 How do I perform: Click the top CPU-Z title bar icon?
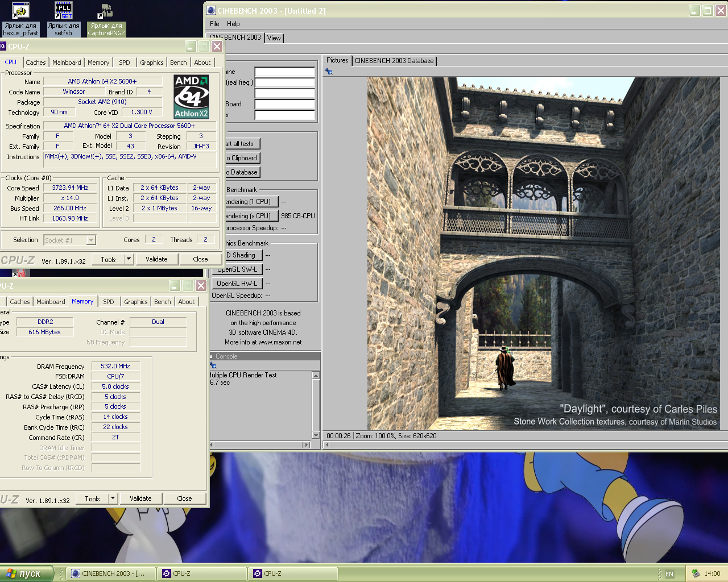[x=3, y=47]
